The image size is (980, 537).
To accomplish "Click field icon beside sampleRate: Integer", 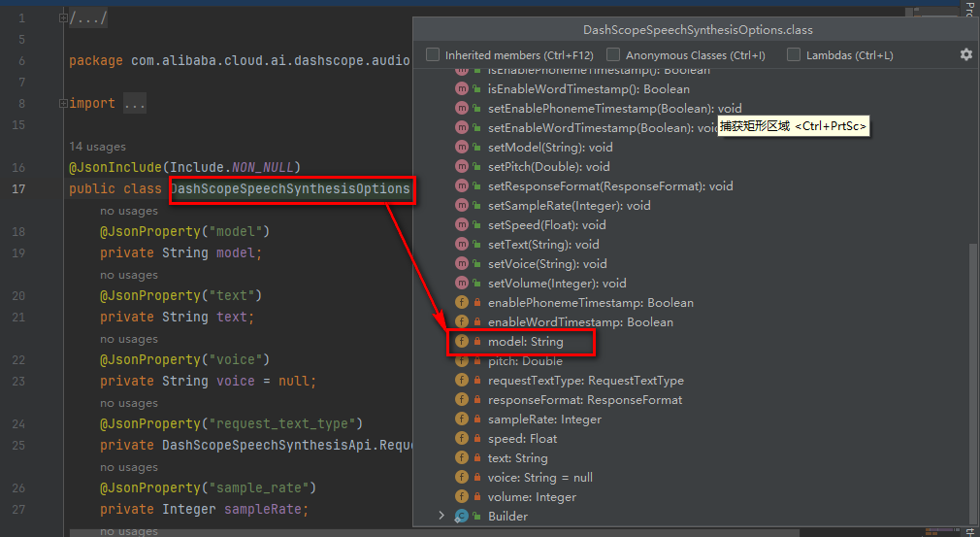I will pos(462,419).
